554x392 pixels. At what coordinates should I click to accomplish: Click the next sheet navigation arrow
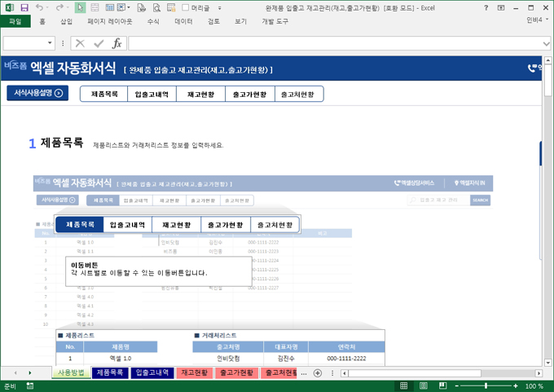tap(29, 373)
